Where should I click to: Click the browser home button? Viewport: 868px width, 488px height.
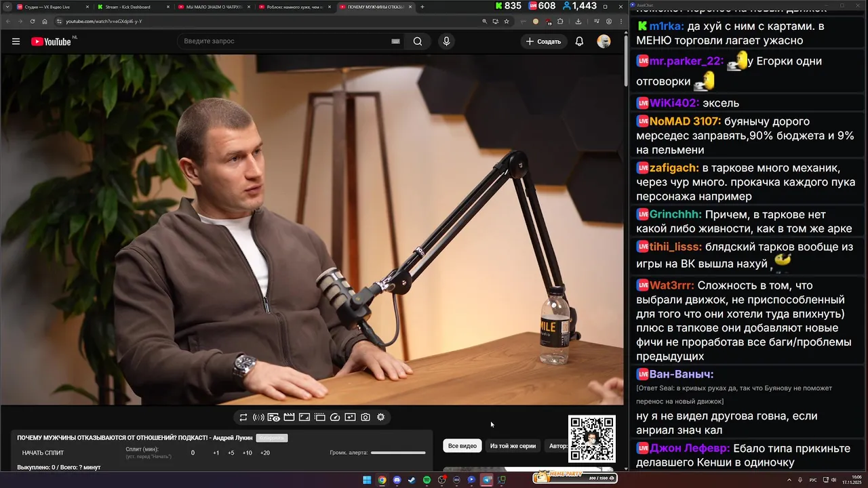click(45, 22)
